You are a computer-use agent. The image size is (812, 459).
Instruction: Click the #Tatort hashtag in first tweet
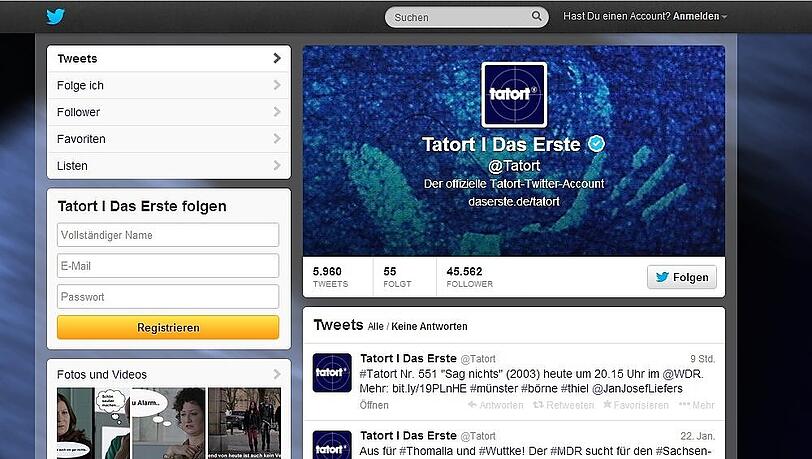coord(376,374)
